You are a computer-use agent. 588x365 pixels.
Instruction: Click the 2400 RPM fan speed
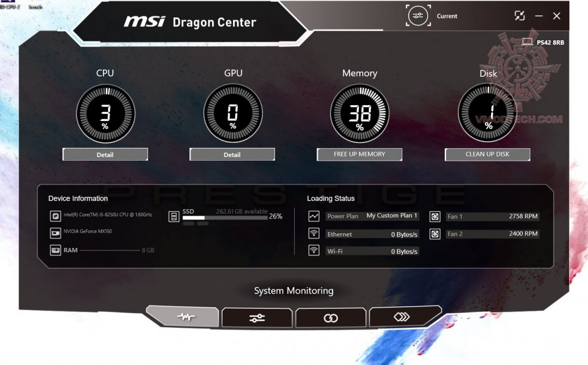click(523, 233)
